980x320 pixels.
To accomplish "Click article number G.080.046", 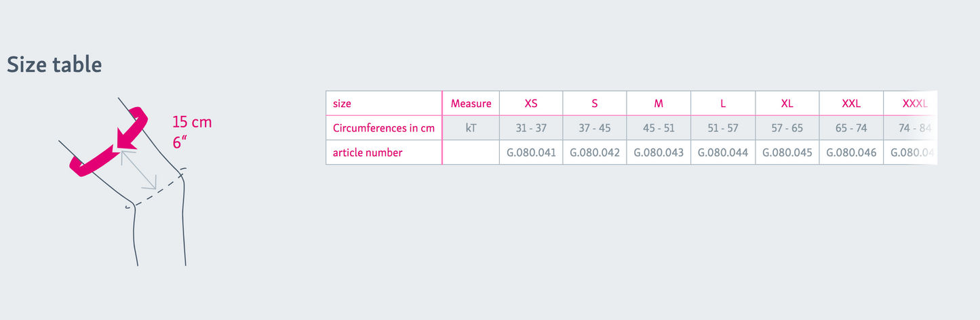I will [x=851, y=153].
